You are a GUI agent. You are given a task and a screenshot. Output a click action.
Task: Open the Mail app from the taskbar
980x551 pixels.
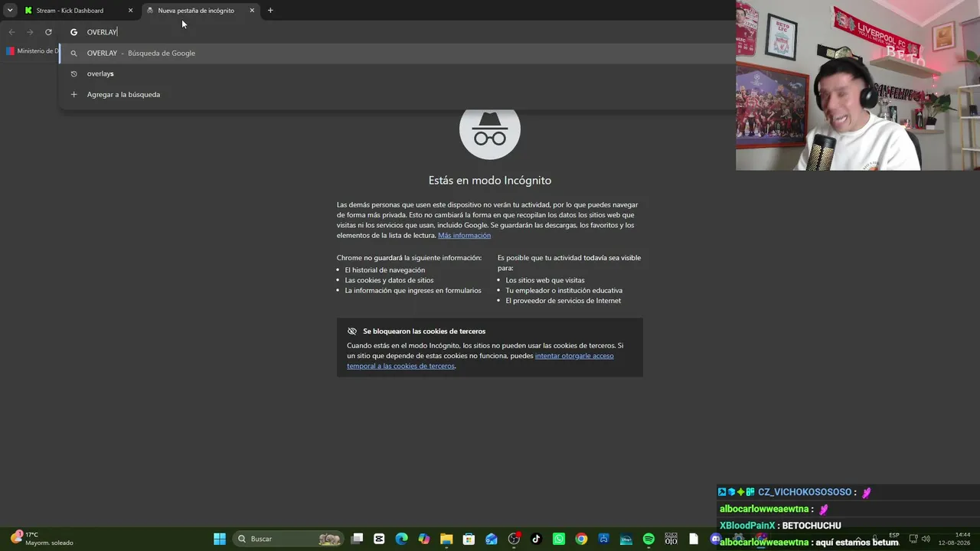coord(492,539)
